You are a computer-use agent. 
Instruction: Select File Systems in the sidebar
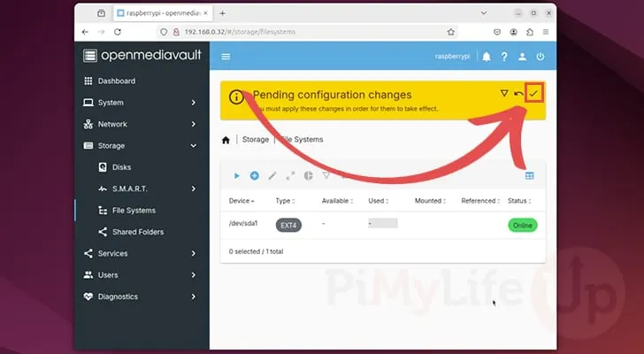142,211
